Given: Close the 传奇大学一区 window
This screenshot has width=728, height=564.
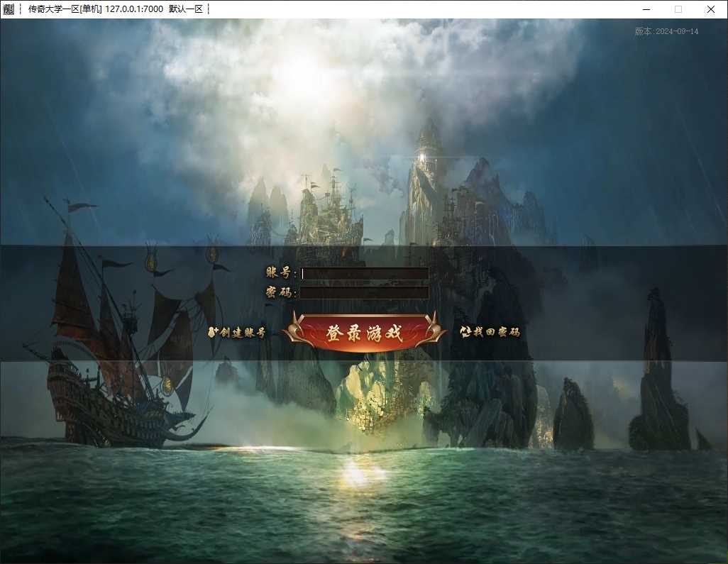Looking at the screenshot, I should tap(710, 9).
